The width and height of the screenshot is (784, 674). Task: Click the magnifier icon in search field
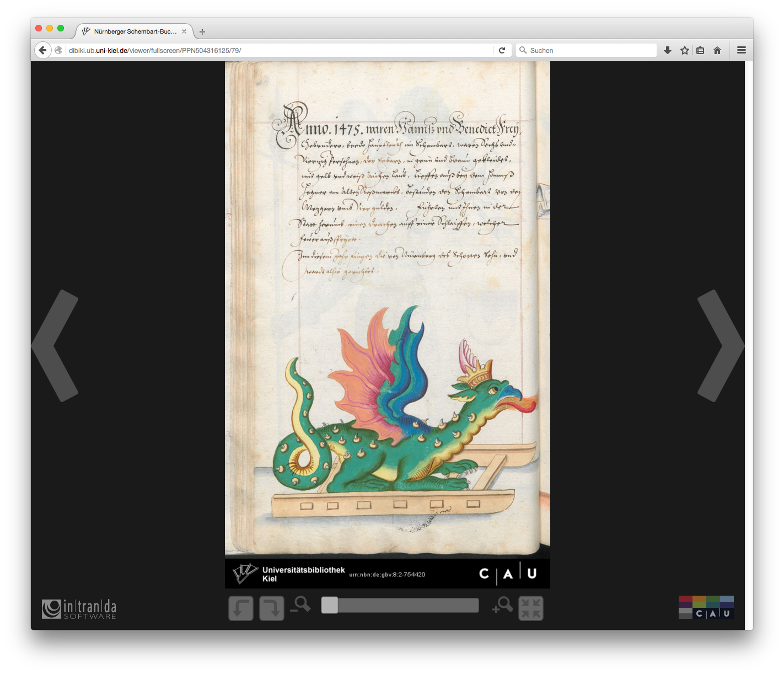point(523,50)
